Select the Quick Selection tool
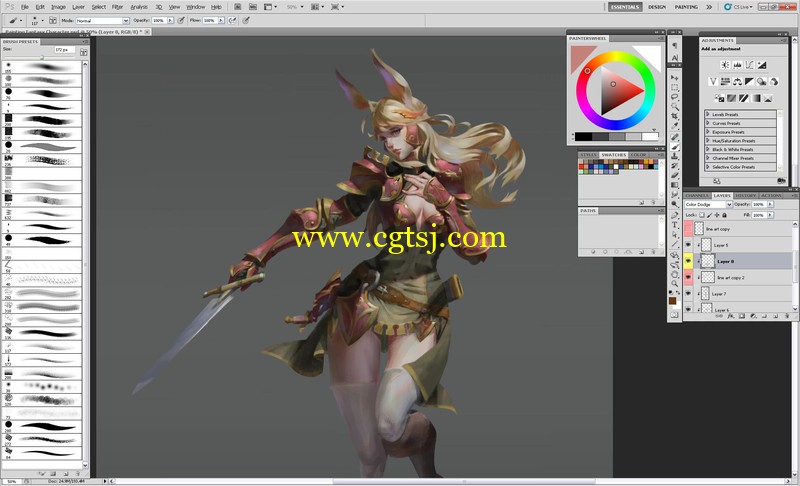The image size is (800, 486). coord(674,106)
